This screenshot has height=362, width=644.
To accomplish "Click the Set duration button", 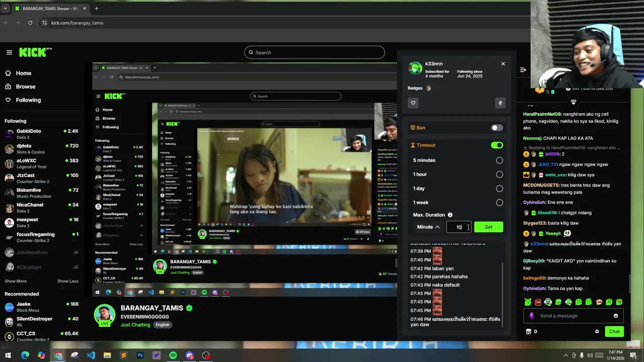I will coord(489,227).
